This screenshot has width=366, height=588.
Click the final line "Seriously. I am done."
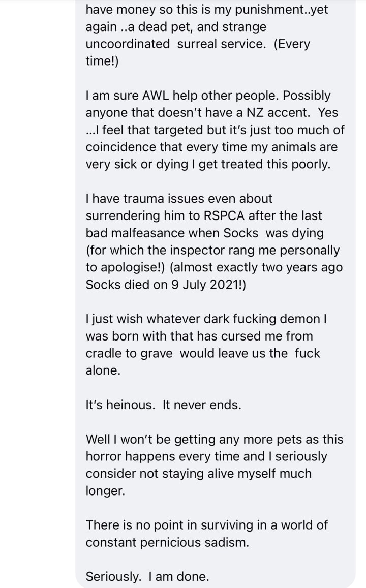[x=147, y=576]
